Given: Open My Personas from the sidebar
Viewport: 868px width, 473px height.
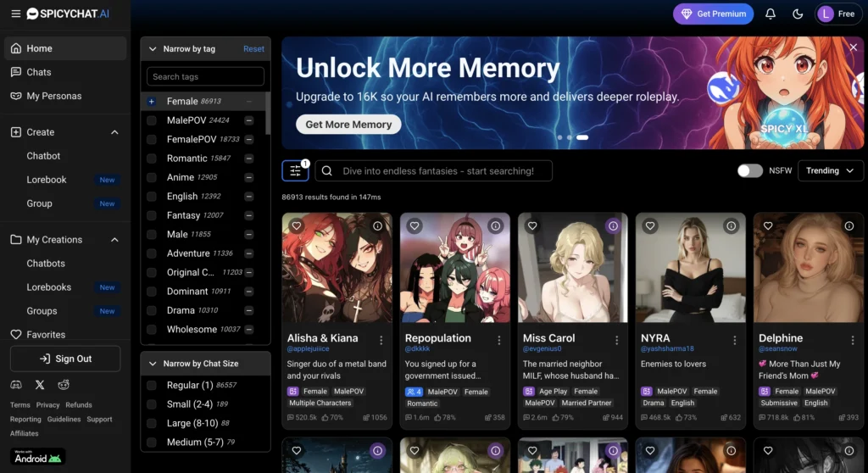Looking at the screenshot, I should tap(53, 96).
